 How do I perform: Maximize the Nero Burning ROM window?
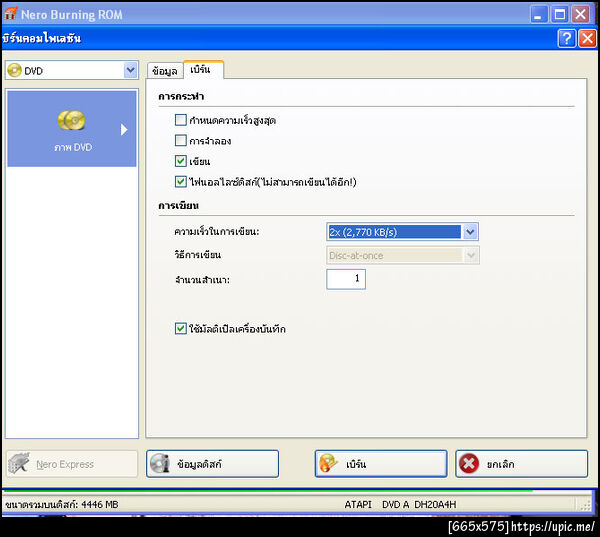click(x=560, y=15)
